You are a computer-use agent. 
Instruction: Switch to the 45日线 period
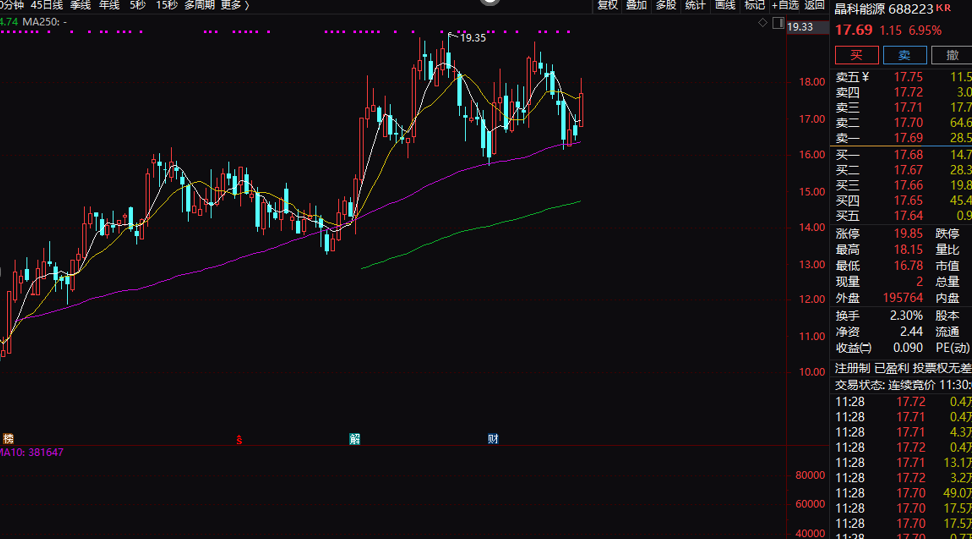(46, 5)
